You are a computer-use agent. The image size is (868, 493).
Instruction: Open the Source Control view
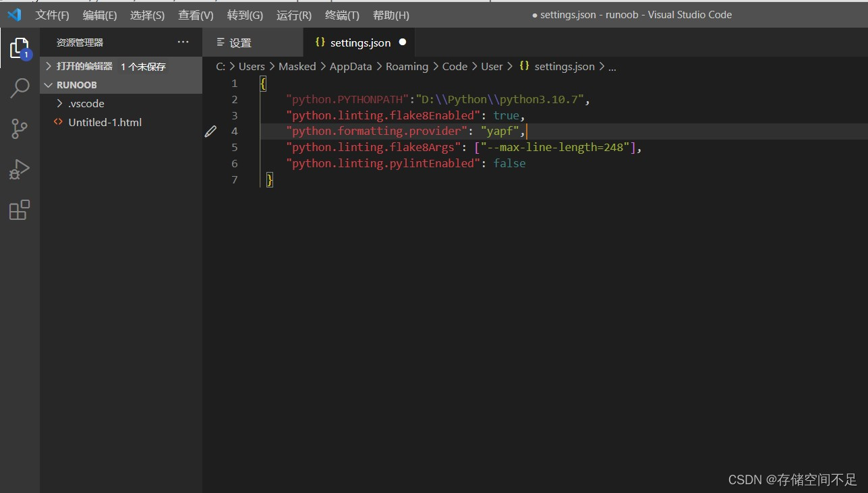[x=20, y=129]
